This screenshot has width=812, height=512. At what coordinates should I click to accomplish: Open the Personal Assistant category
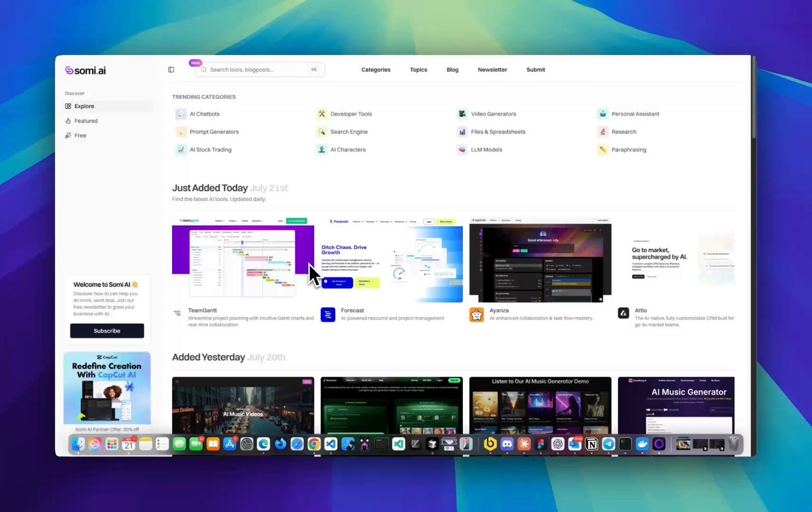coord(628,114)
